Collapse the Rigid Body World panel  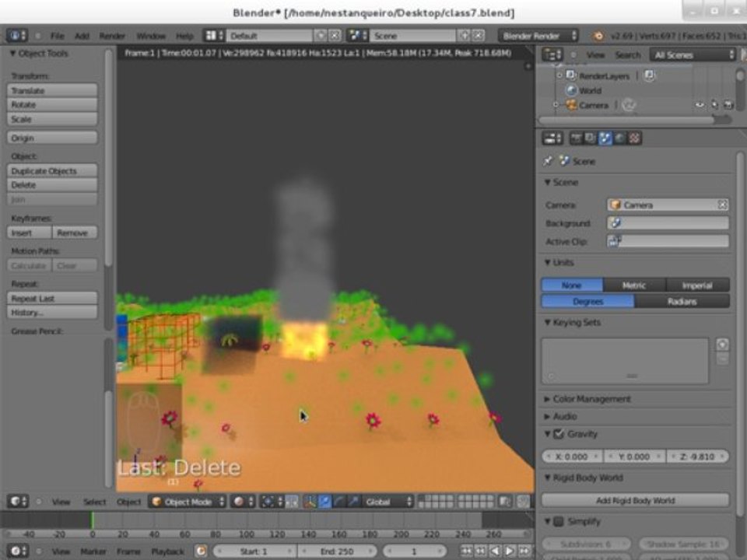[x=548, y=478]
